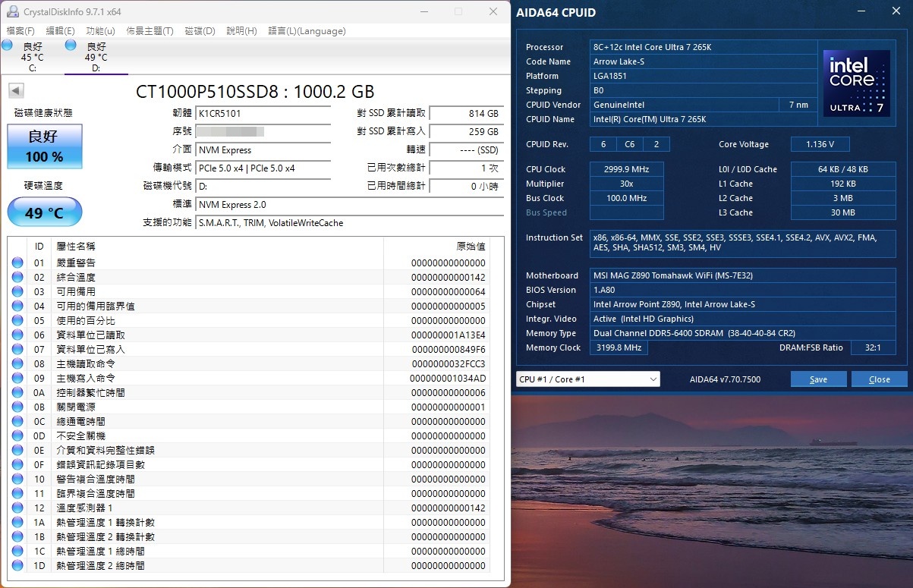Click status orb for attribute 02 綜合溫度

[x=17, y=277]
